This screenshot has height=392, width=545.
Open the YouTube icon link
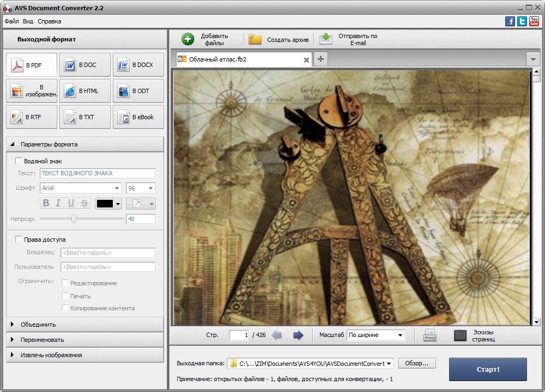coord(534,21)
